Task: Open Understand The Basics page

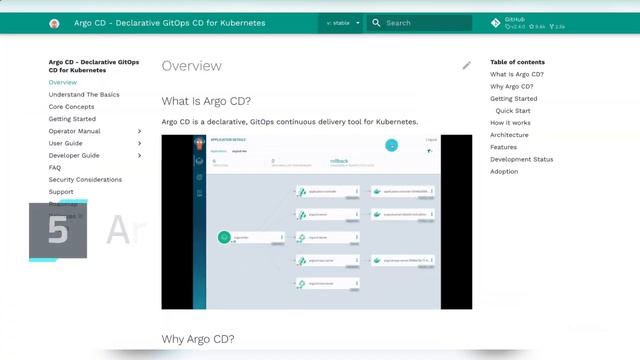Action: pyautogui.click(x=84, y=95)
